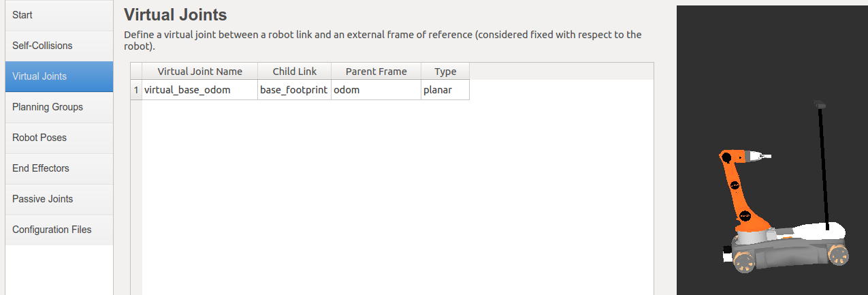
Task: Open the Start page in sidebar
Action: (59, 15)
